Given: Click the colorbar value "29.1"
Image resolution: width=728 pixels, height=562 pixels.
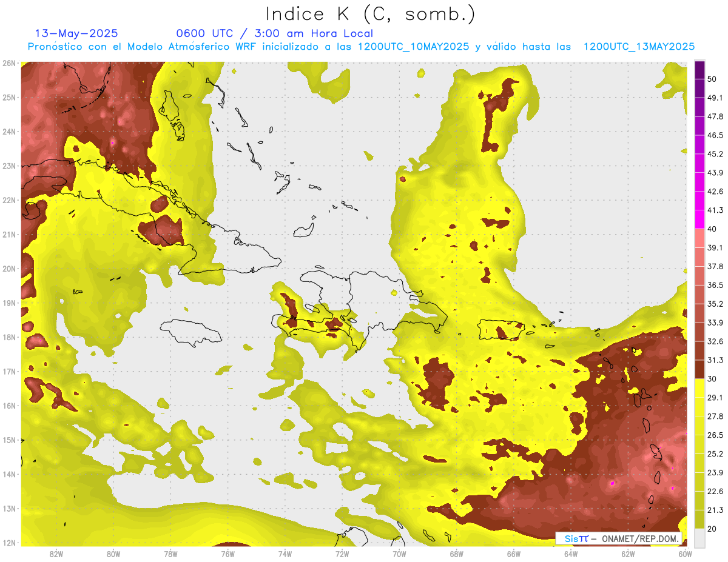Looking at the screenshot, I should [x=716, y=397].
